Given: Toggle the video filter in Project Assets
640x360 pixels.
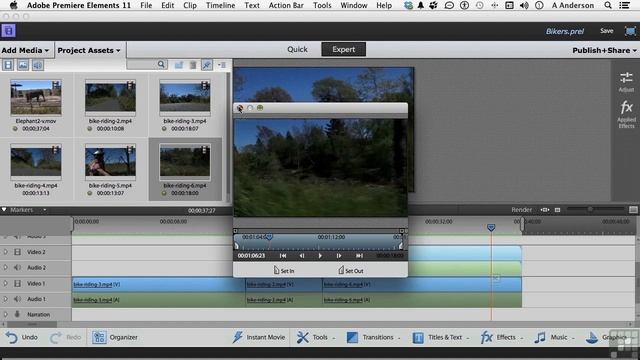Looking at the screenshot, I should coord(8,65).
